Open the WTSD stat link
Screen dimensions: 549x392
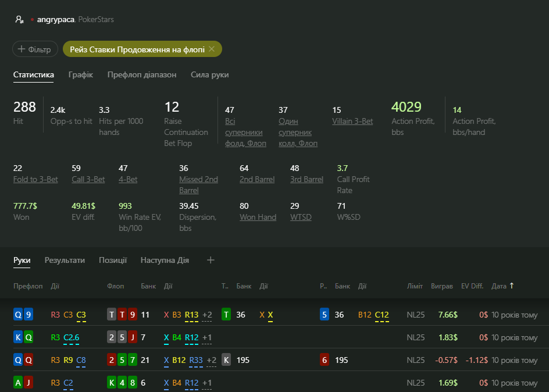click(301, 217)
